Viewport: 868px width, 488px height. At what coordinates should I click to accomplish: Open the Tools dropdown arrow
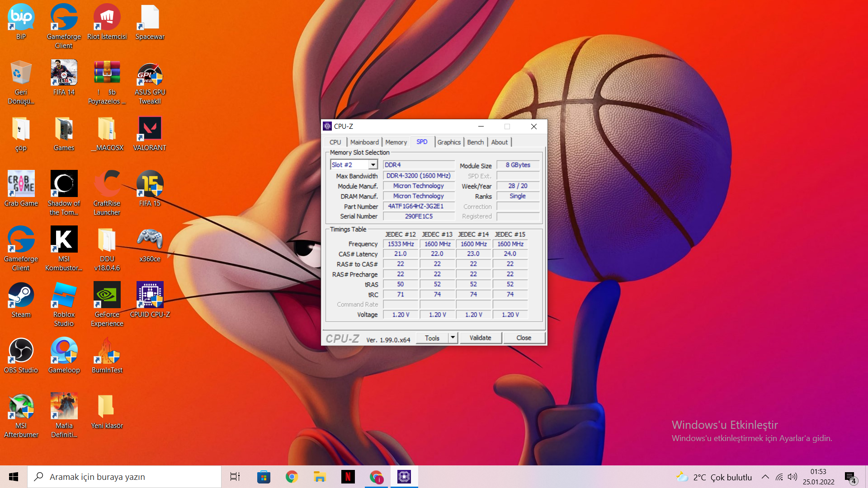(x=453, y=338)
